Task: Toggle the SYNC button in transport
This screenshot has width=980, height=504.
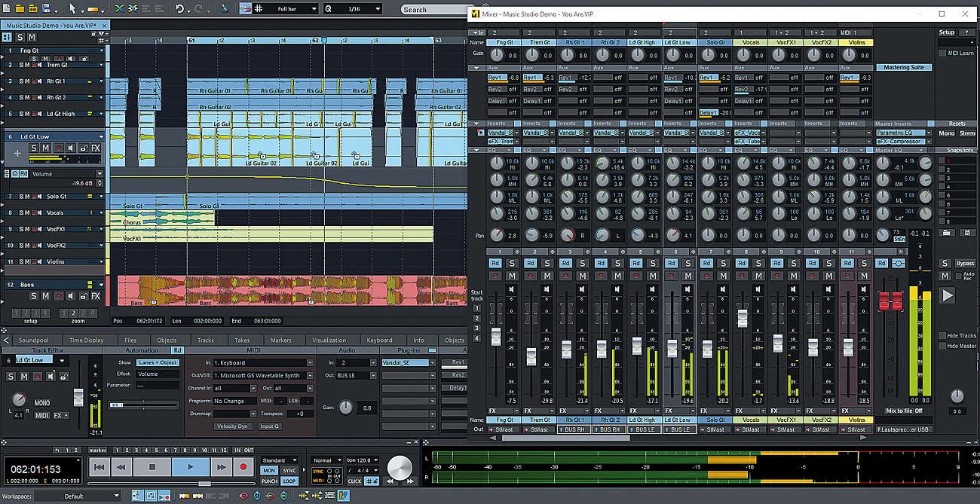Action: (289, 471)
